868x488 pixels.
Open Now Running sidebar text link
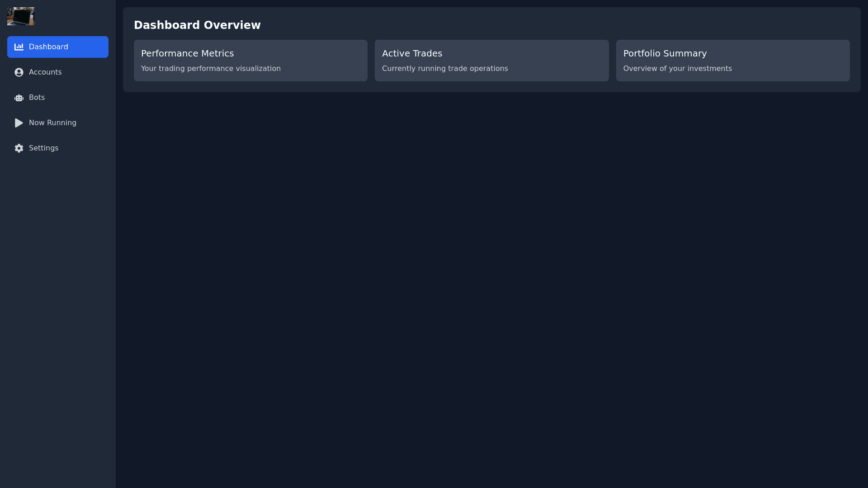[52, 123]
